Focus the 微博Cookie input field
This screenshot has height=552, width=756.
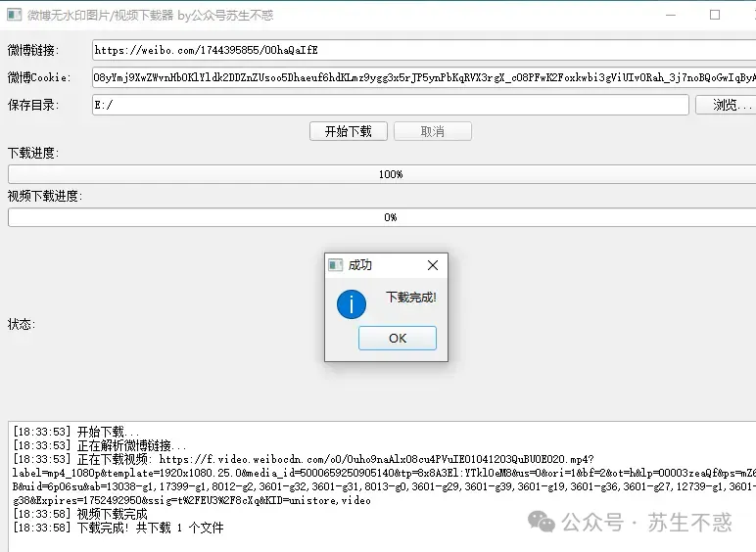click(x=424, y=77)
